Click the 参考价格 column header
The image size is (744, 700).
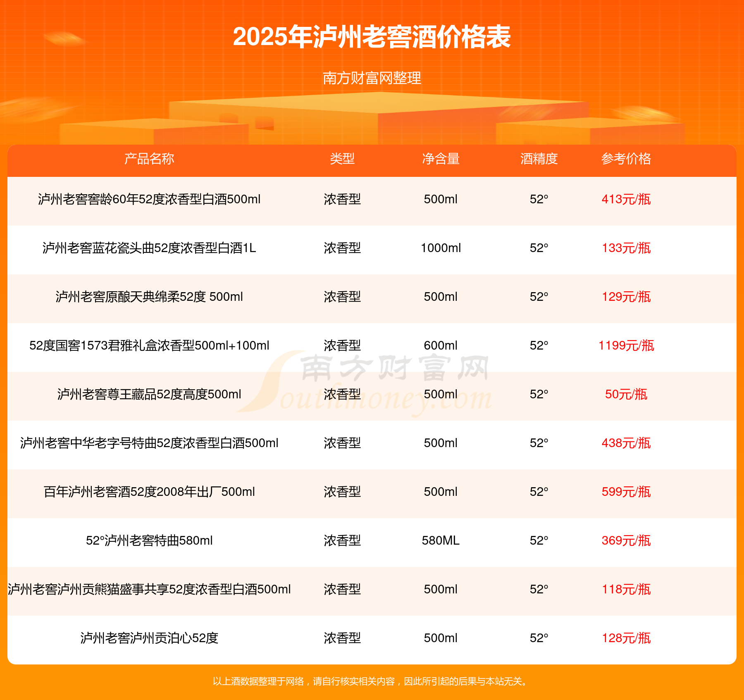pos(626,159)
